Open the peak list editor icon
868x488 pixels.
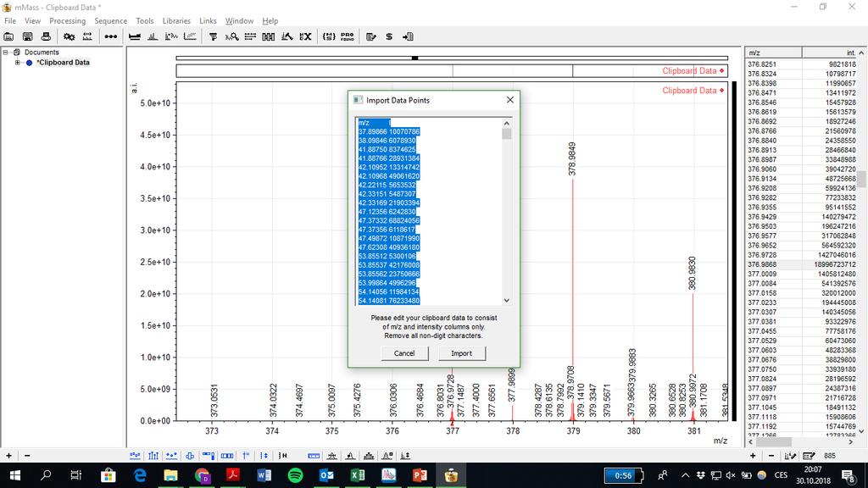point(809,455)
